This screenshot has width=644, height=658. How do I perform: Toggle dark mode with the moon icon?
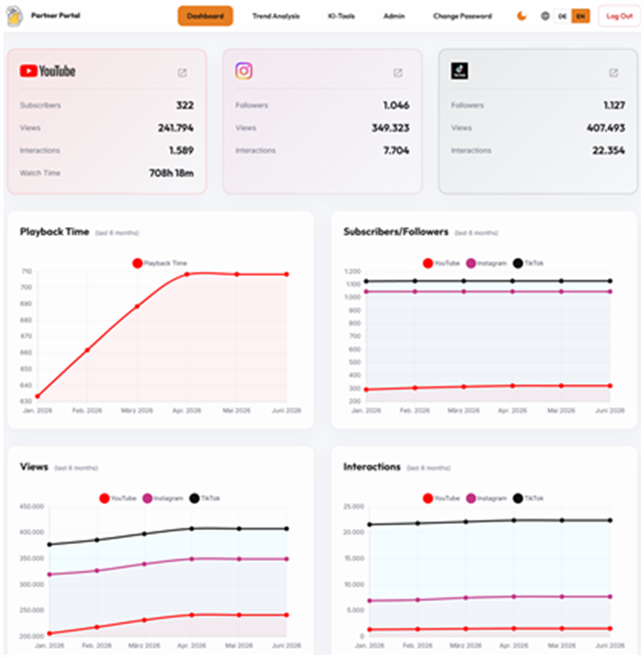pyautogui.click(x=521, y=16)
